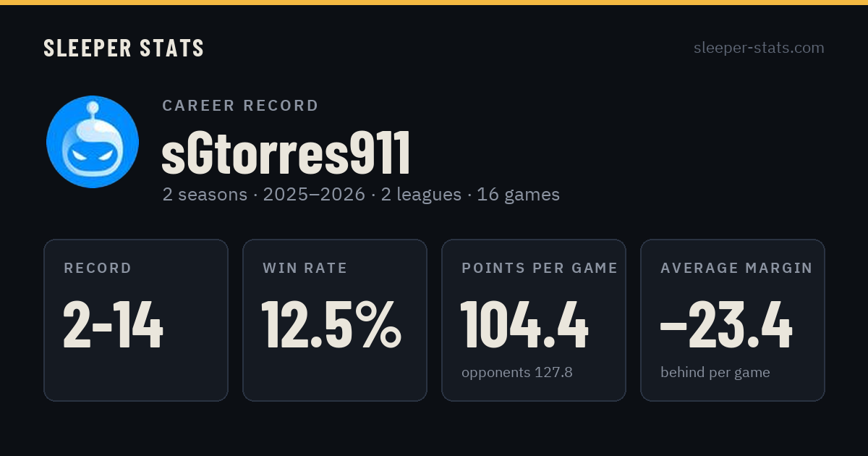
Task: Click the −23.4 margin value
Action: click(x=726, y=325)
